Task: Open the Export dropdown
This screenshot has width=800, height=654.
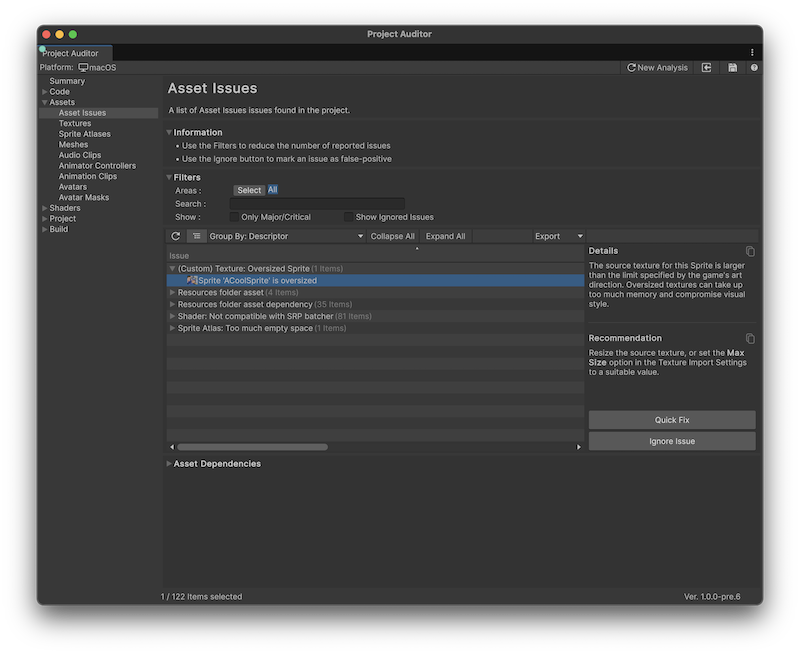Action: pos(558,237)
